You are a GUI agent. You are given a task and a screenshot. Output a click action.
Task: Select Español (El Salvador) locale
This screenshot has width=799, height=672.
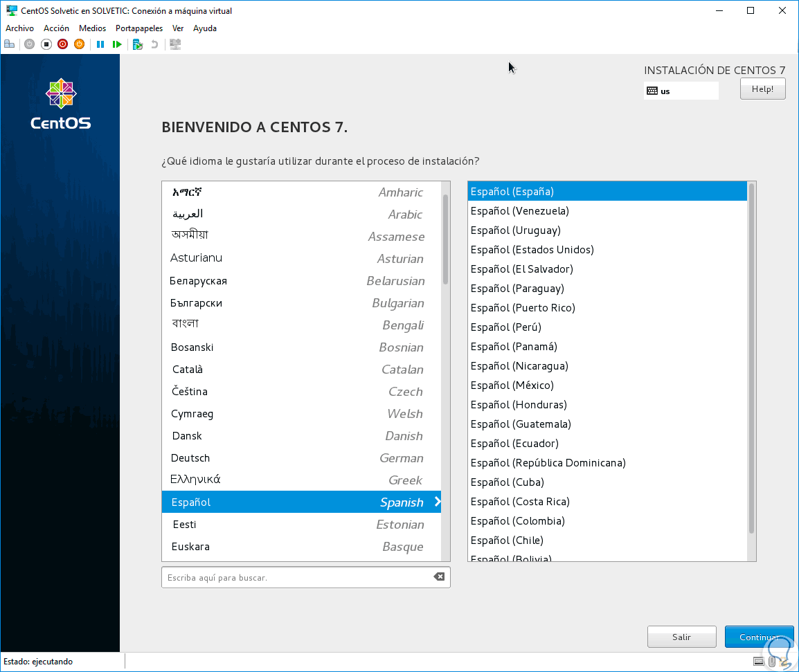tap(607, 269)
